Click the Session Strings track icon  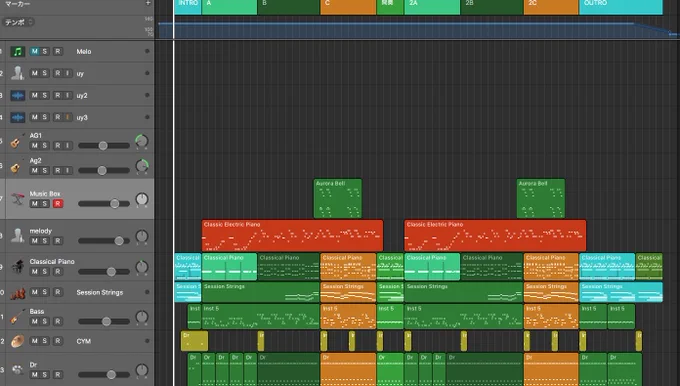click(17, 293)
